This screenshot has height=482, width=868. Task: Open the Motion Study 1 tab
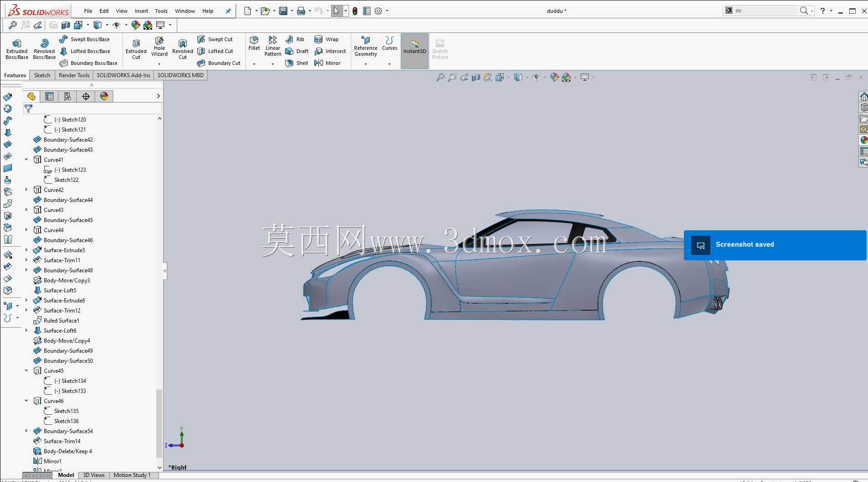(x=132, y=475)
